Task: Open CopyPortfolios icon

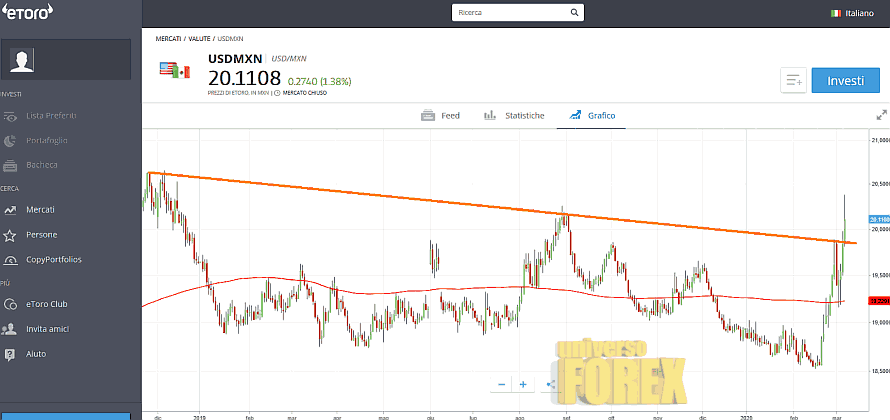Action: pos(10,260)
